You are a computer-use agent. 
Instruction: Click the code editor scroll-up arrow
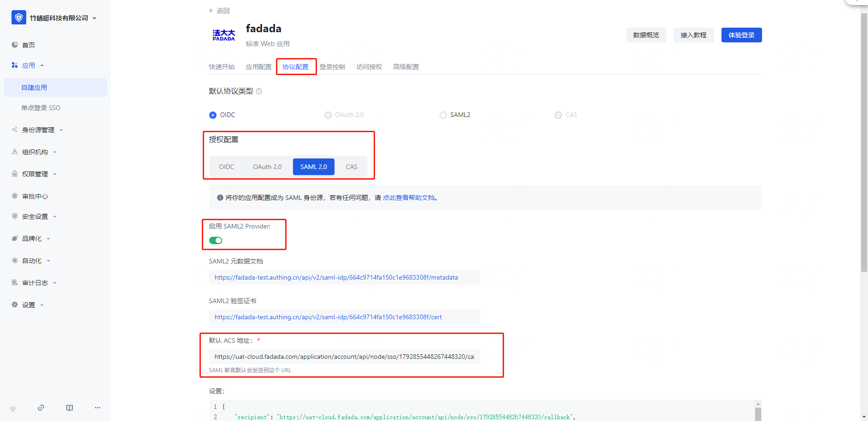758,404
